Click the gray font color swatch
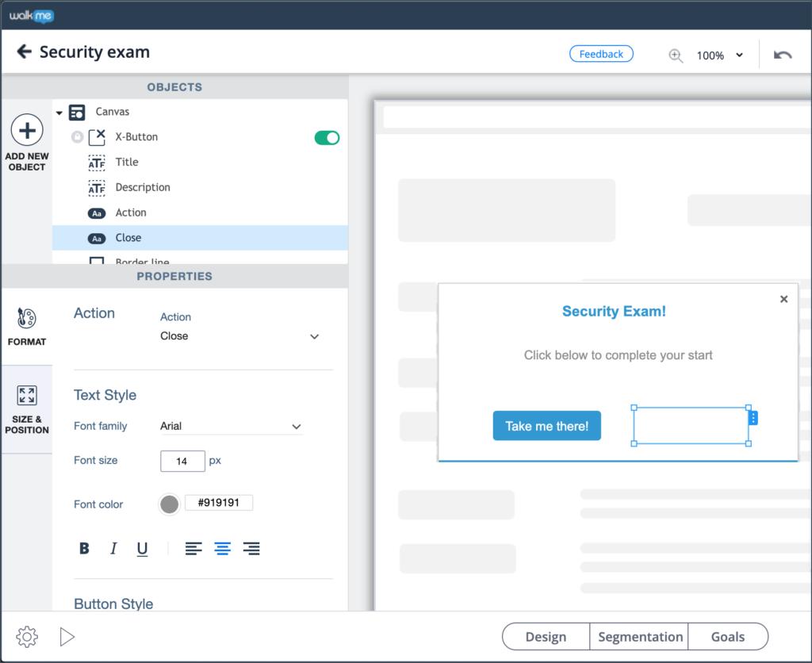812x663 pixels. point(169,504)
